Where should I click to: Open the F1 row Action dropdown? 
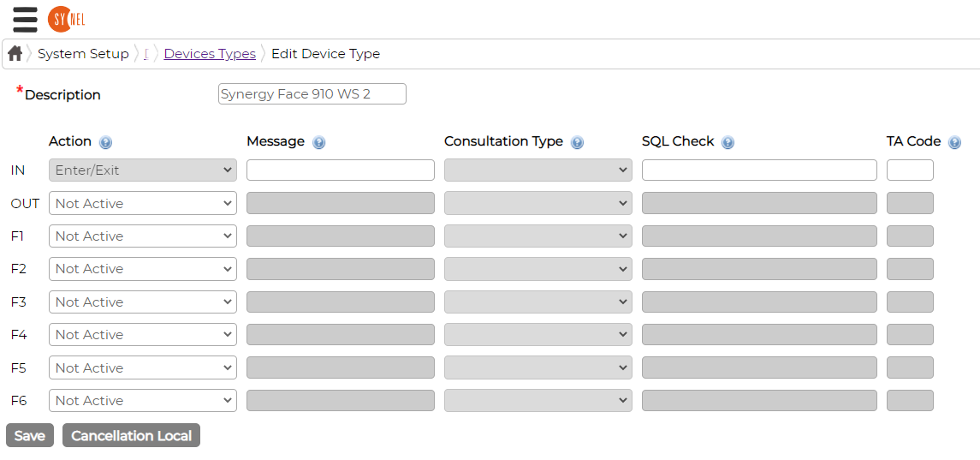[x=142, y=236]
